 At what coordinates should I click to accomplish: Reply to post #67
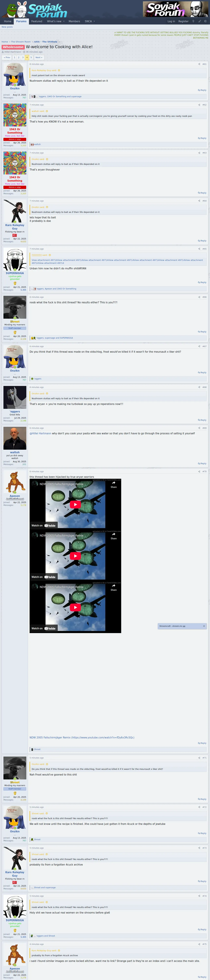tap(202, 372)
